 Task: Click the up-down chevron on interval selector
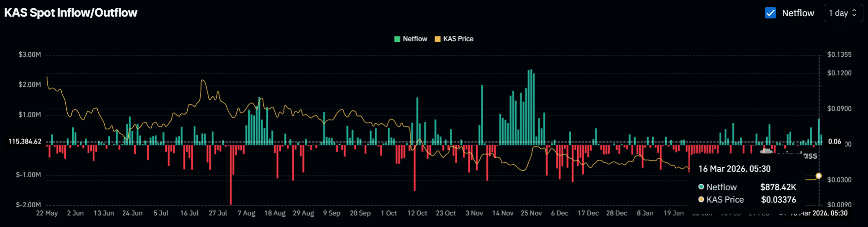coord(854,13)
